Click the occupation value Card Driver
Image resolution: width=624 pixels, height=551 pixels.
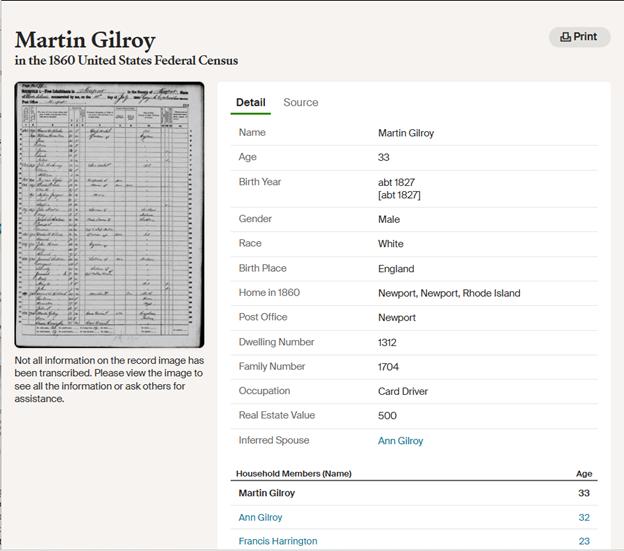tap(405, 391)
